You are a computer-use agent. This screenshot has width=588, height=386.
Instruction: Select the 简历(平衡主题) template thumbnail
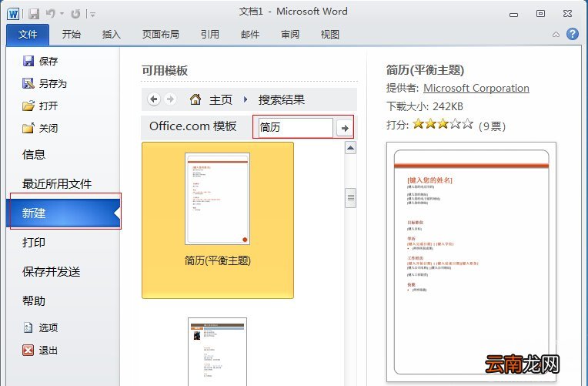(x=218, y=220)
